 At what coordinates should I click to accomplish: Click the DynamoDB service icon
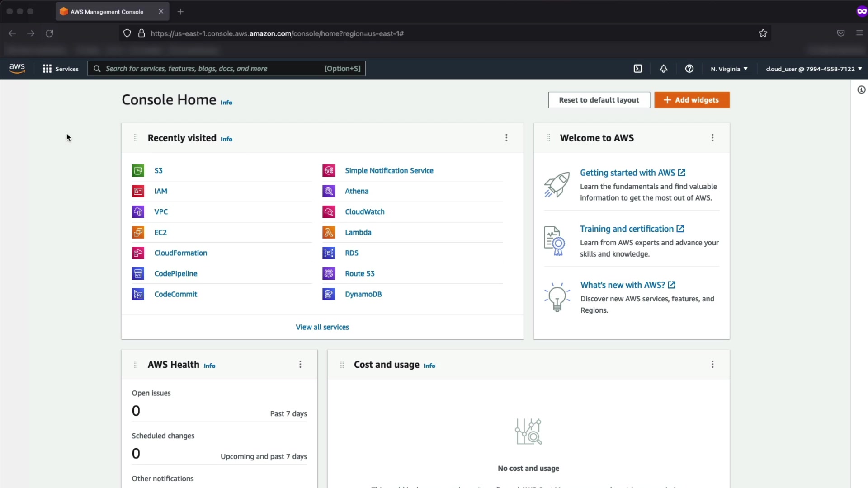(329, 294)
